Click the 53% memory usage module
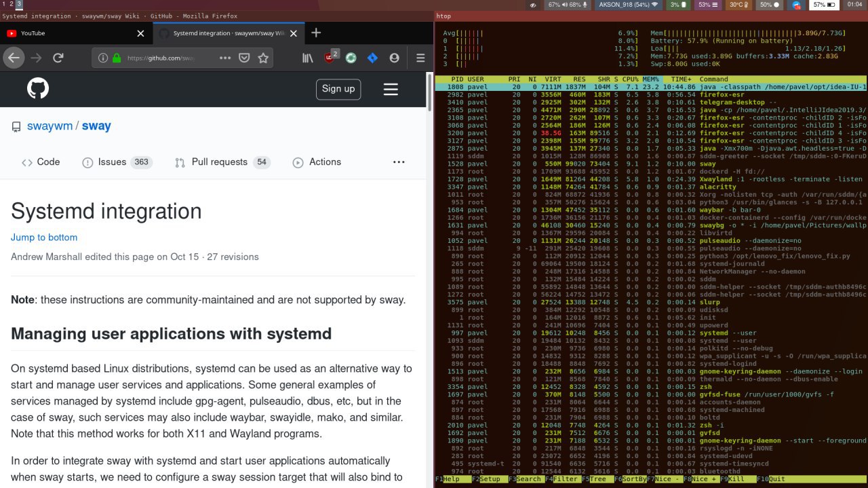Viewport: 868px width, 488px height. [x=708, y=5]
